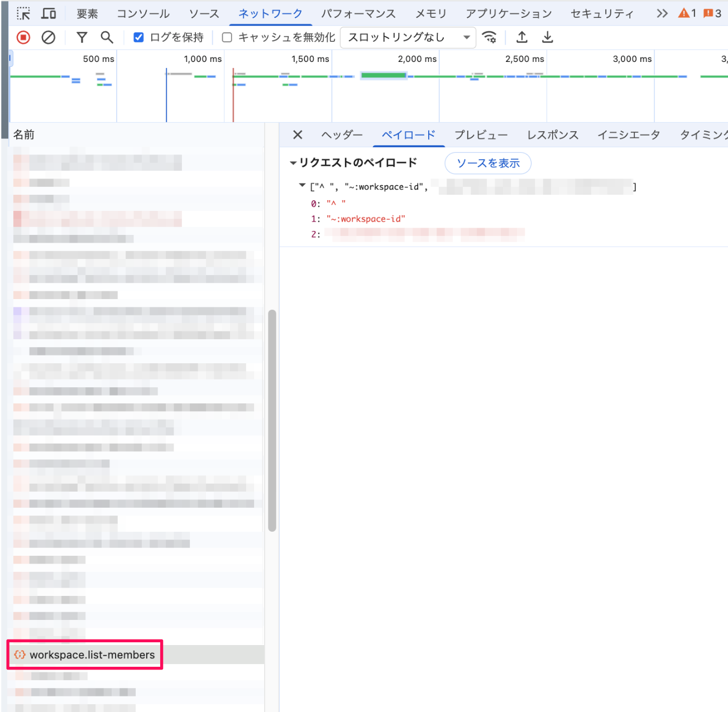Image resolution: width=728 pixels, height=712 pixels.
Task: Show the Preview (プレビュー) detail tab
Action: 481,135
